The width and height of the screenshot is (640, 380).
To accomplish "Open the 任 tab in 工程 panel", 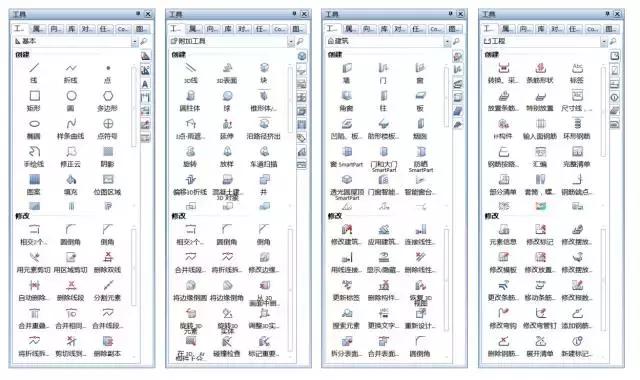I will [574, 29].
